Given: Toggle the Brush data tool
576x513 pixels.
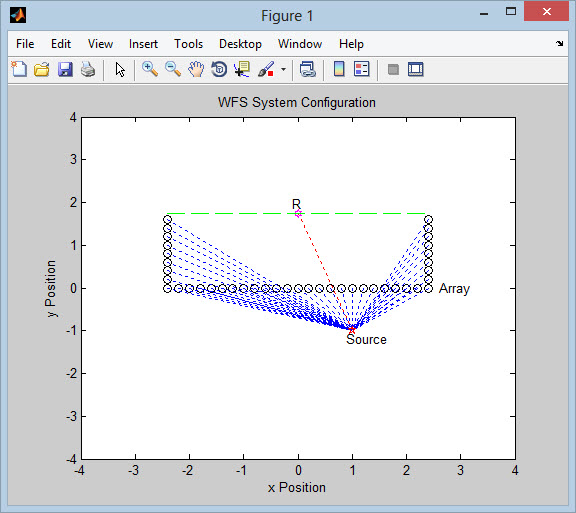Looking at the screenshot, I should (x=266, y=69).
